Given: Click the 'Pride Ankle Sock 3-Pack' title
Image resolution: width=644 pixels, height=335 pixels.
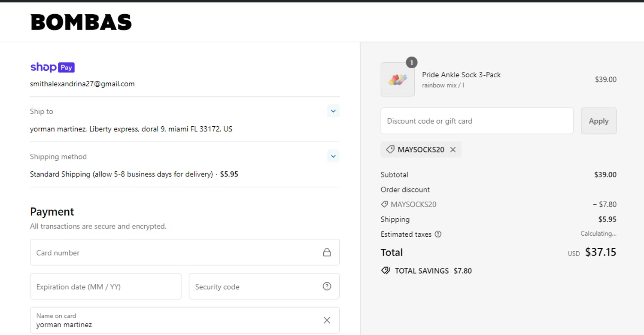Looking at the screenshot, I should pyautogui.click(x=462, y=75).
